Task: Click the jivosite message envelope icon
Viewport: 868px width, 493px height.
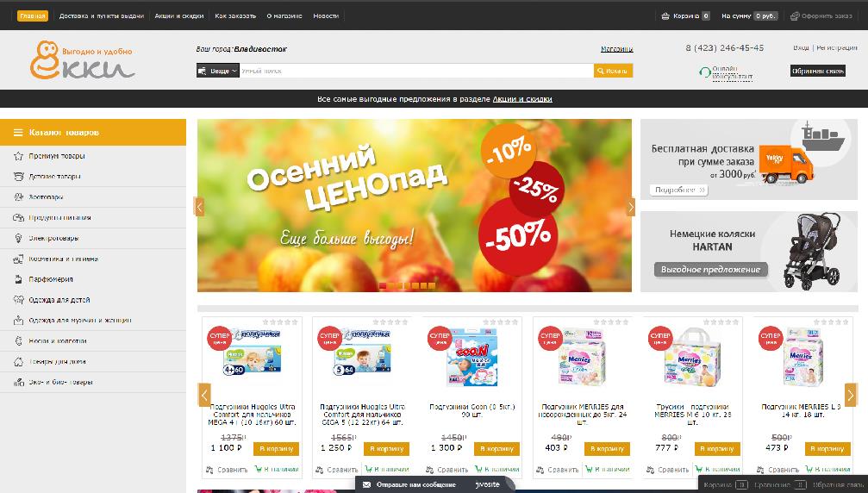Action: point(366,484)
